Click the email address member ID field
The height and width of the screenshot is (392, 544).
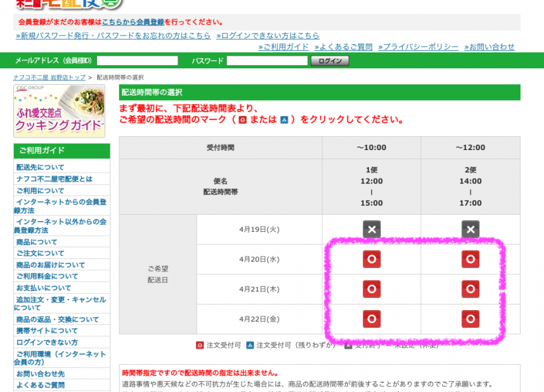click(x=138, y=61)
